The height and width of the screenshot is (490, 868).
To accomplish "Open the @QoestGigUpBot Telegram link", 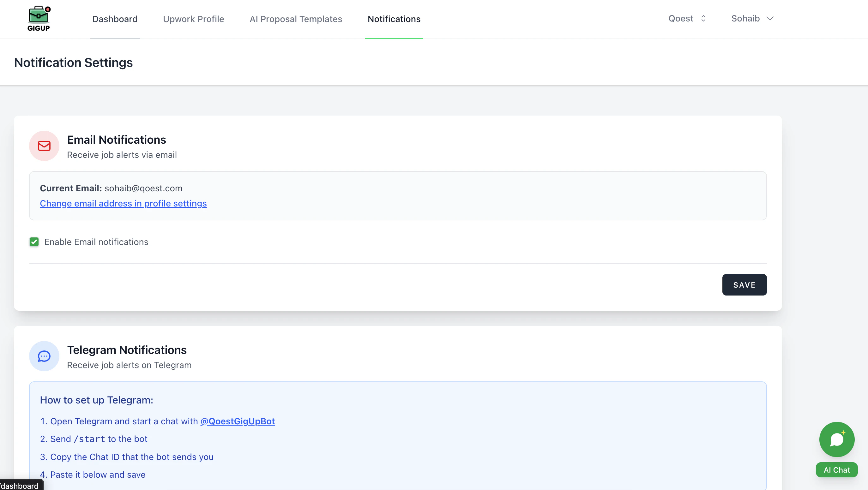I will [x=238, y=421].
